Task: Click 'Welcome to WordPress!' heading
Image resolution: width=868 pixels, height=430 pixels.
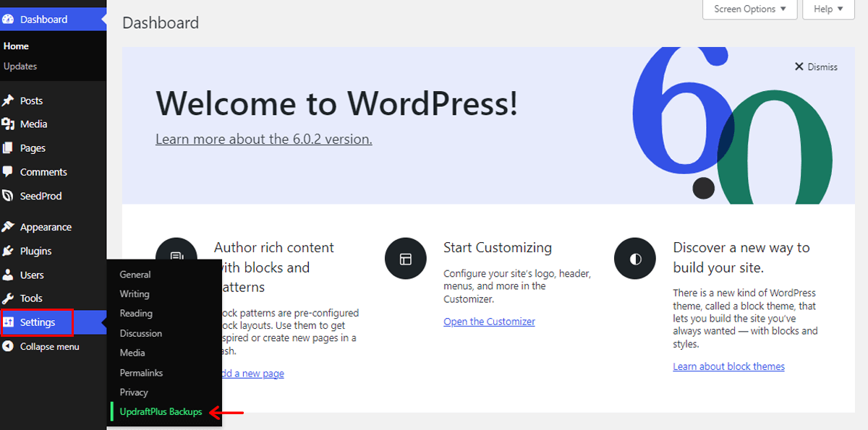Action: [x=337, y=103]
